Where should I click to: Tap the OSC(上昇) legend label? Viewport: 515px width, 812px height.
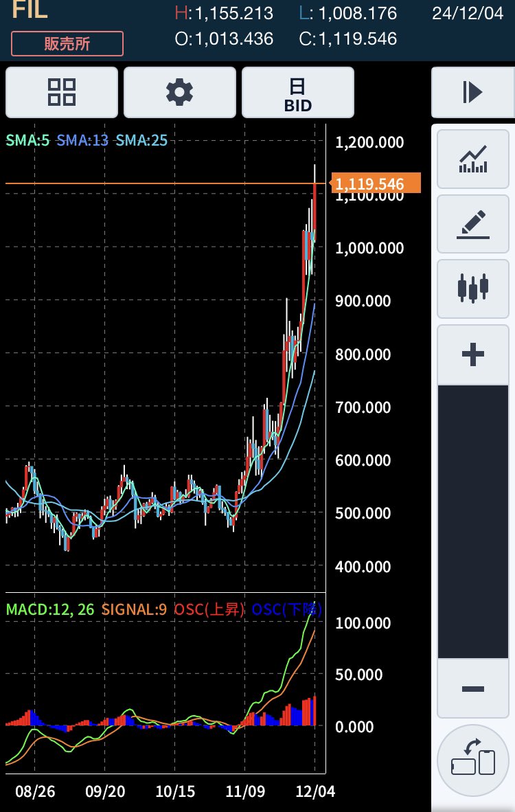[209, 609]
